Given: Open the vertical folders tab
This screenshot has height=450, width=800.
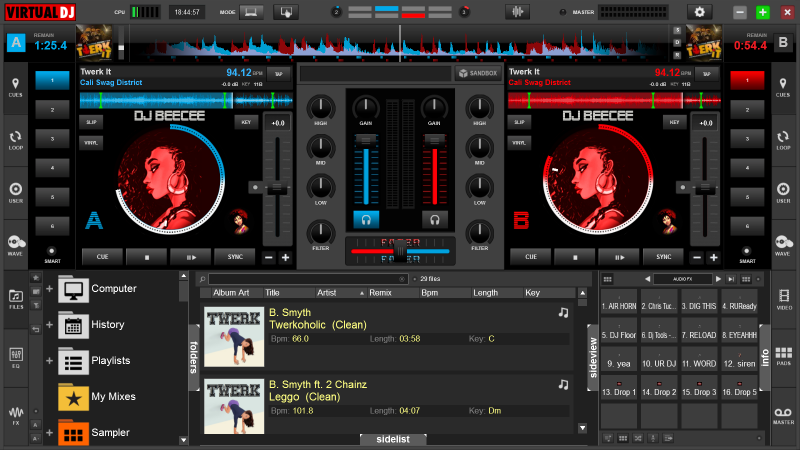Looking at the screenshot, I should coord(194,357).
